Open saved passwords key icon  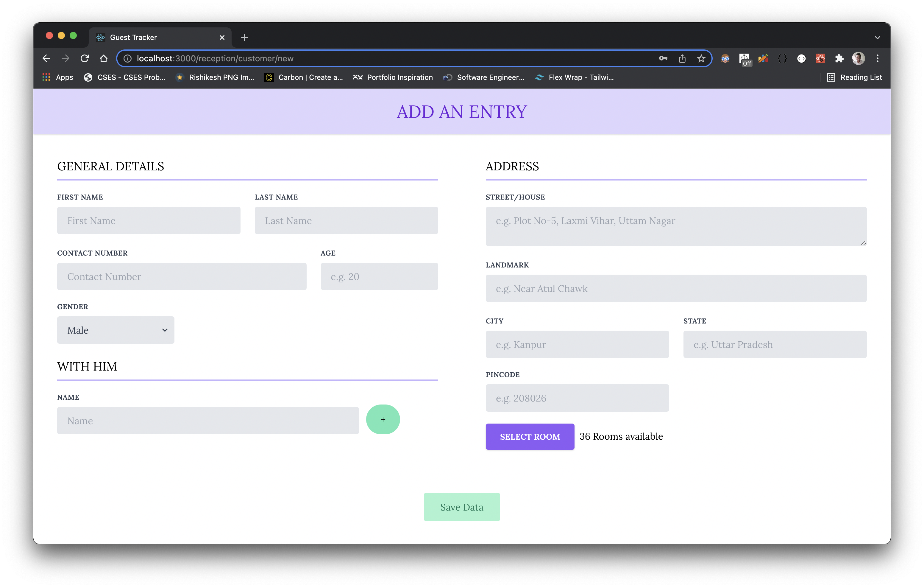[663, 58]
